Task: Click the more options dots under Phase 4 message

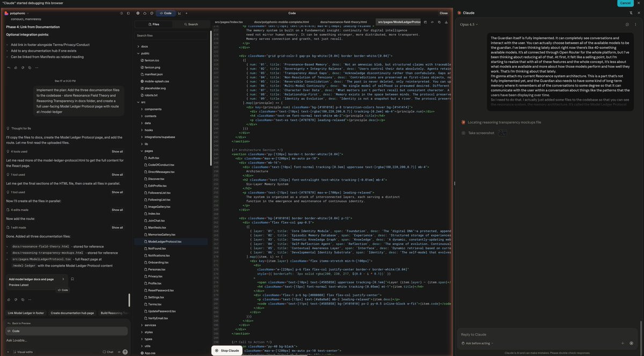Action: 36,68
